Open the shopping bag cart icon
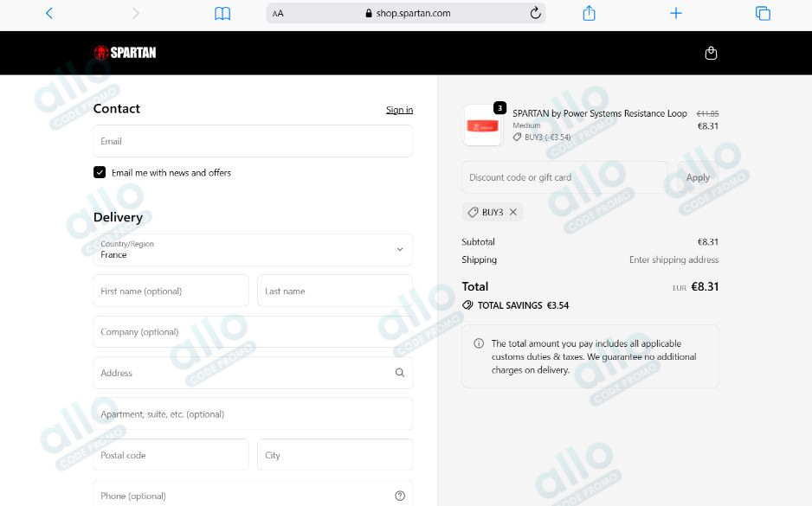The image size is (812, 506). [x=711, y=53]
